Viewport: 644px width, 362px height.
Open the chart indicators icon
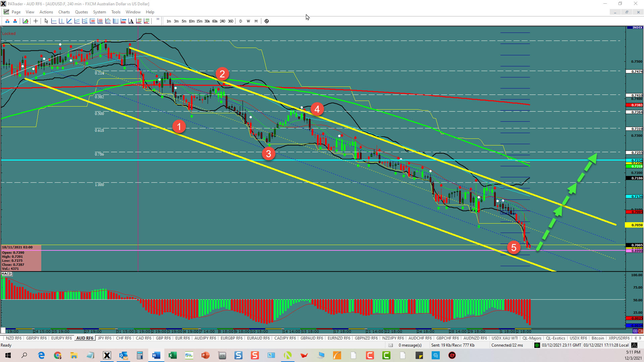pos(25,21)
